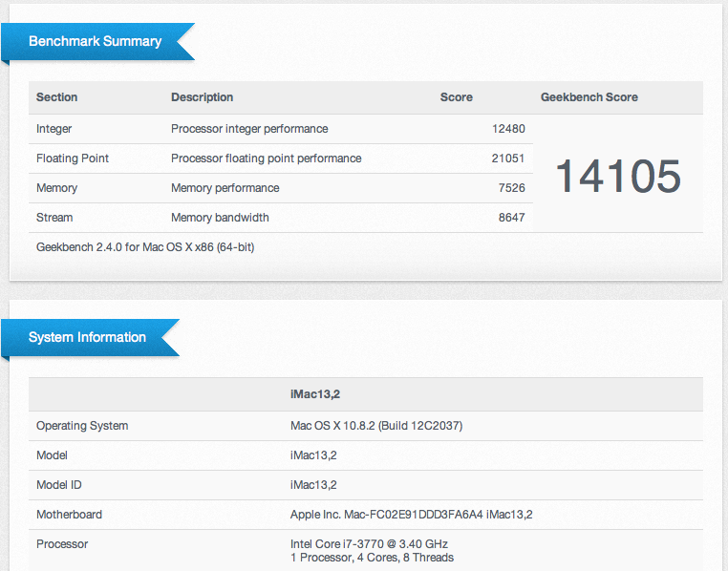Click the 'Model' row label

coord(52,455)
